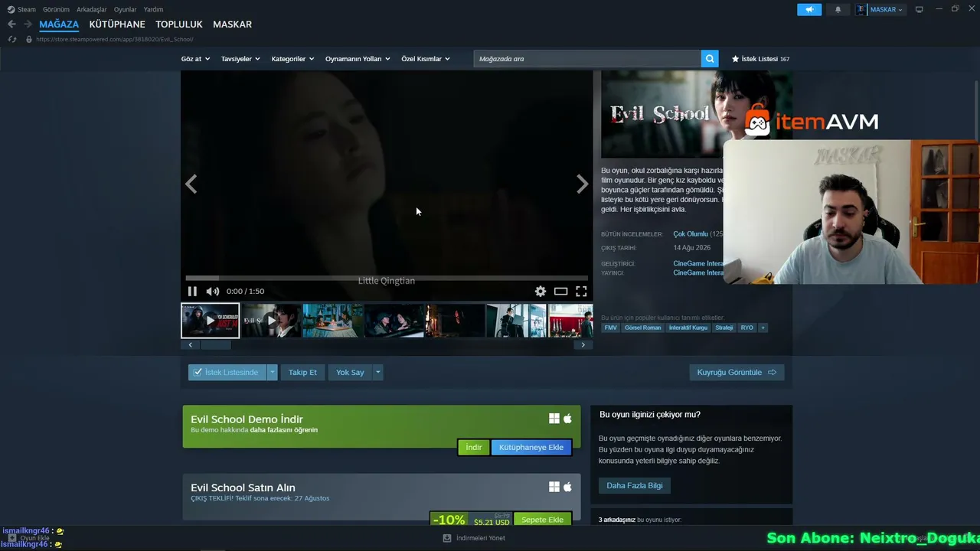Image resolution: width=980 pixels, height=551 pixels.
Task: Click the thumbnail strip scrollbar handle
Action: (x=215, y=345)
